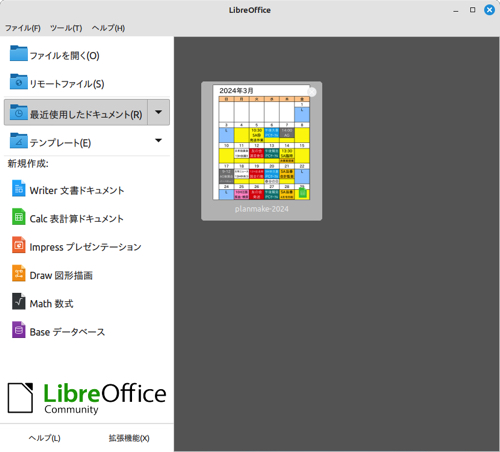Click the Calc spreadsheet icon

tap(19, 217)
